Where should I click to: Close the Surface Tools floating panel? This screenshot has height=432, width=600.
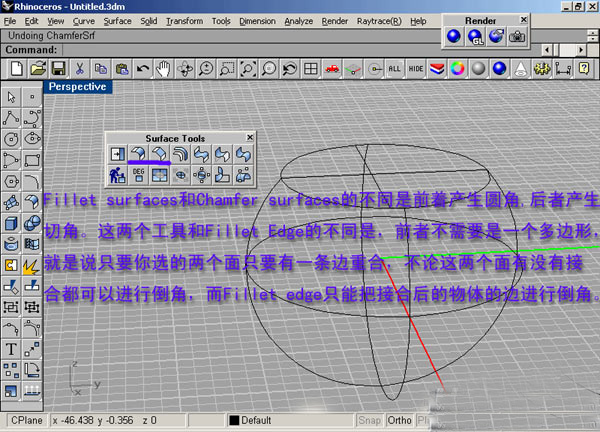pos(250,137)
